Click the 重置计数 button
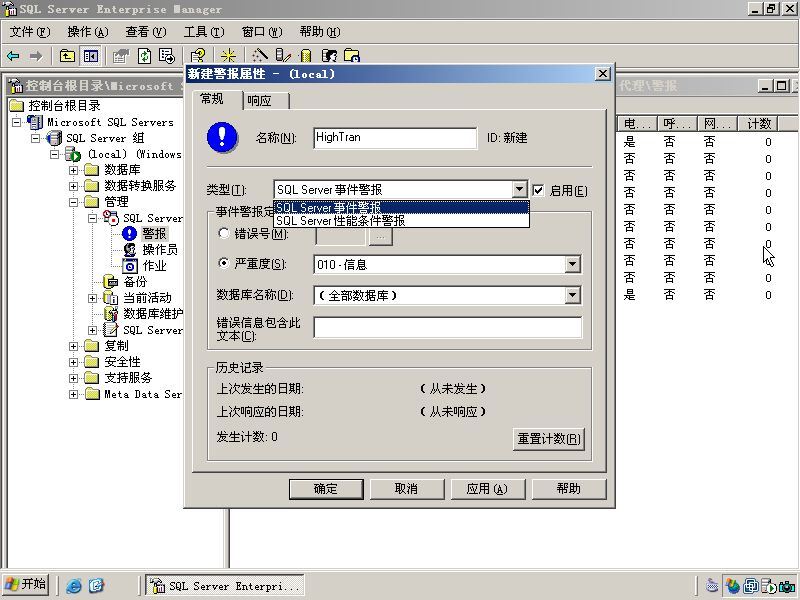Image resolution: width=800 pixels, height=600 pixels. pyautogui.click(x=548, y=439)
